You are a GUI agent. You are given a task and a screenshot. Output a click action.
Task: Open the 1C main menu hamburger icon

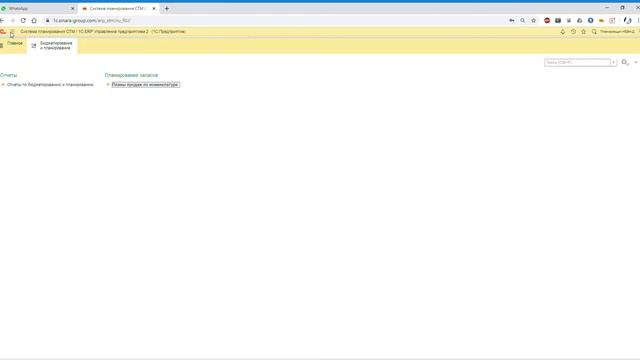[x=12, y=31]
